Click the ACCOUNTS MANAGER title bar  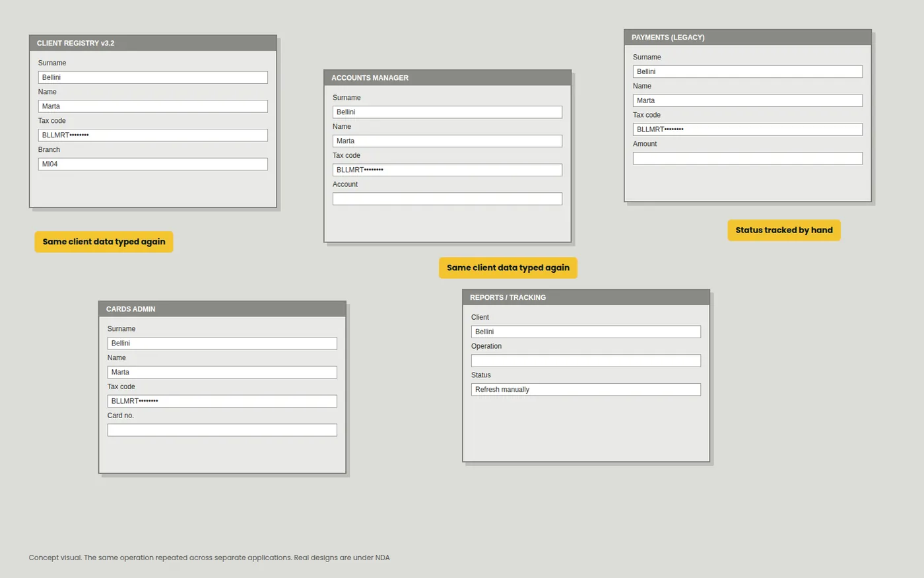coord(447,78)
